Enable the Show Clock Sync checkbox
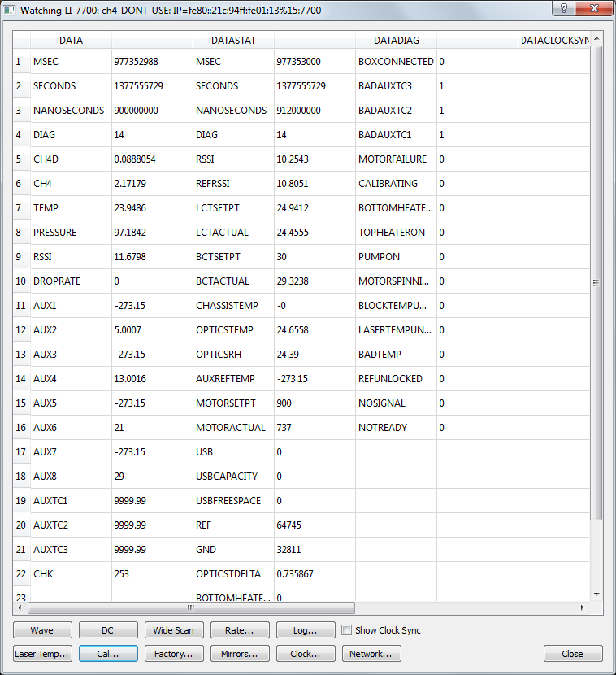The width and height of the screenshot is (616, 675). click(347, 629)
